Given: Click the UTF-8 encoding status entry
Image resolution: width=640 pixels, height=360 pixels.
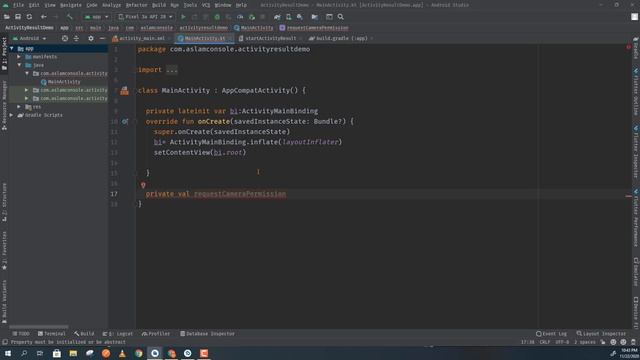Looking at the screenshot, I should pos(562,342).
